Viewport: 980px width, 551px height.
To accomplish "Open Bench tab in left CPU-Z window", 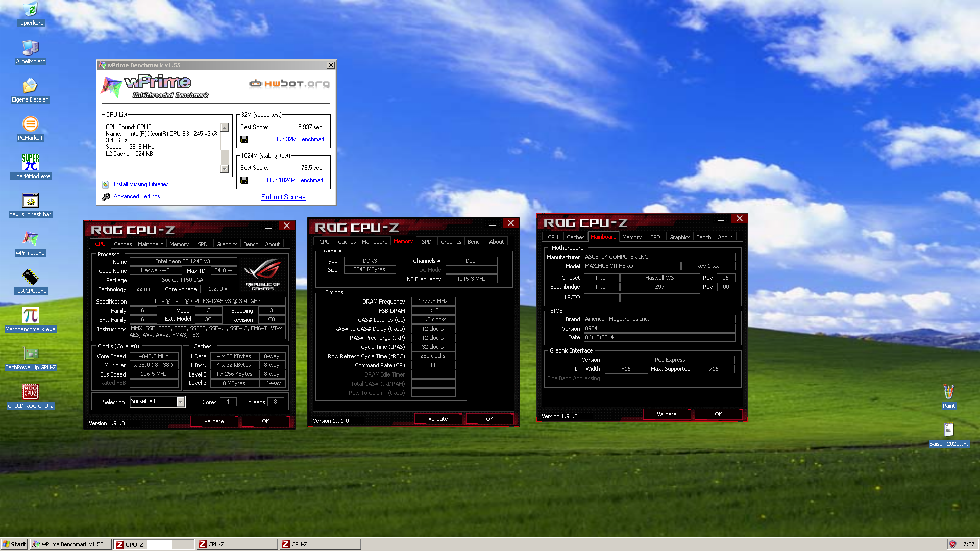I will click(x=251, y=244).
